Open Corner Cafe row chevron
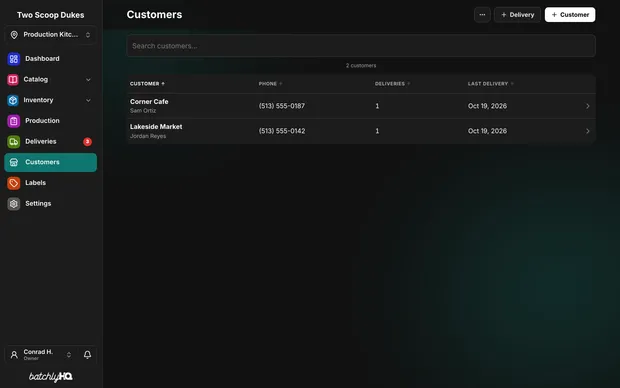 coord(588,106)
